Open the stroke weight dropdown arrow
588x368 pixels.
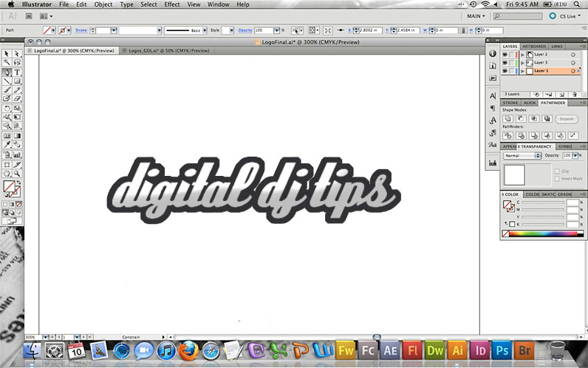click(x=114, y=30)
